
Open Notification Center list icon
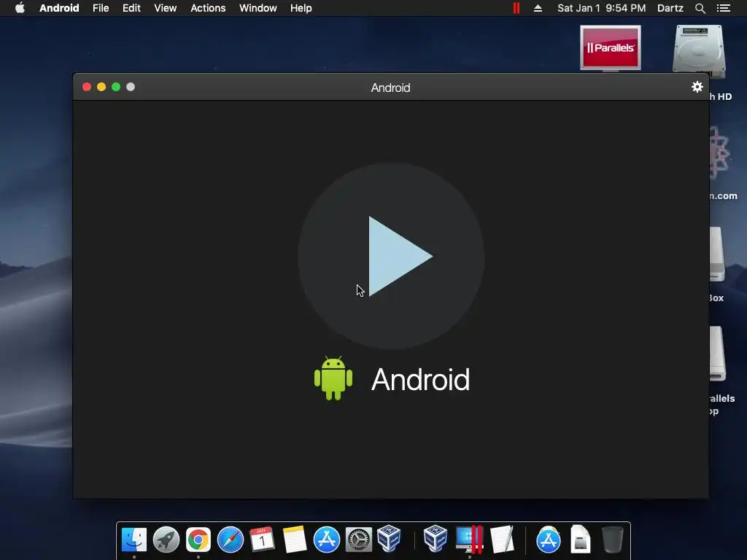(724, 8)
